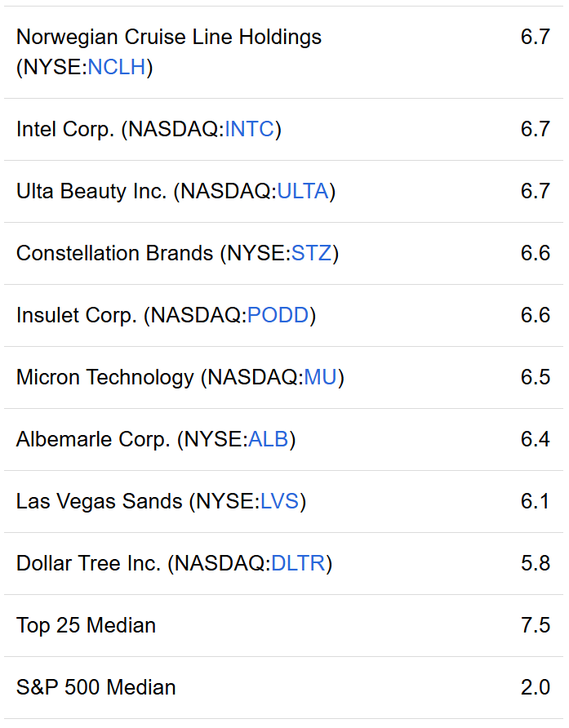Click the 5.8 value for Dollar Tree
This screenshot has width=569, height=728.
535,564
